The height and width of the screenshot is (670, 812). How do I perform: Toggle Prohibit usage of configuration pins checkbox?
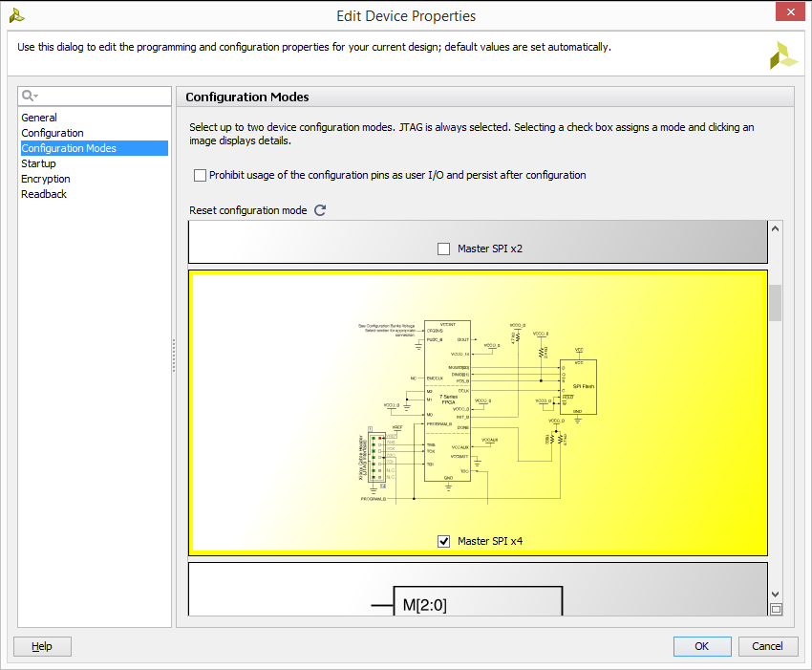click(x=200, y=175)
